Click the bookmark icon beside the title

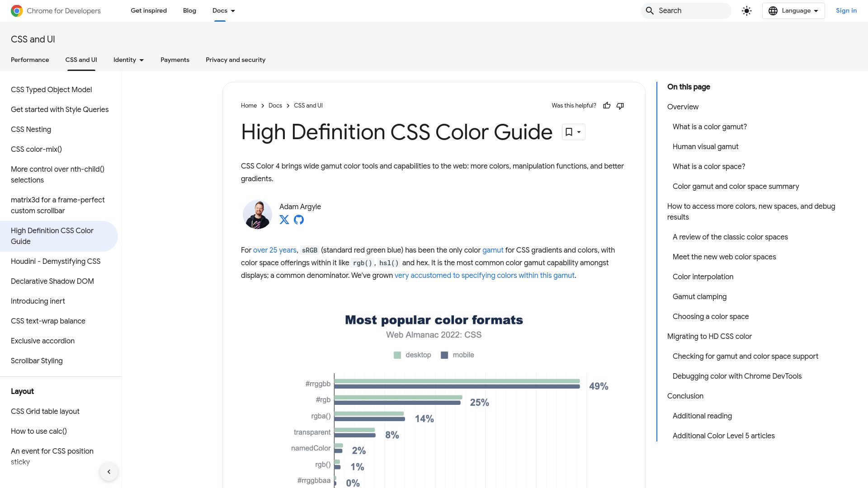(x=569, y=132)
